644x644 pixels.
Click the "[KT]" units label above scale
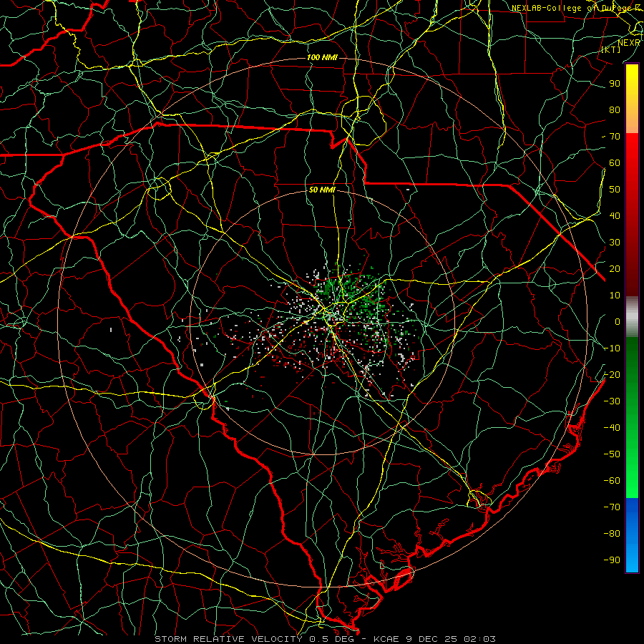tap(611, 49)
